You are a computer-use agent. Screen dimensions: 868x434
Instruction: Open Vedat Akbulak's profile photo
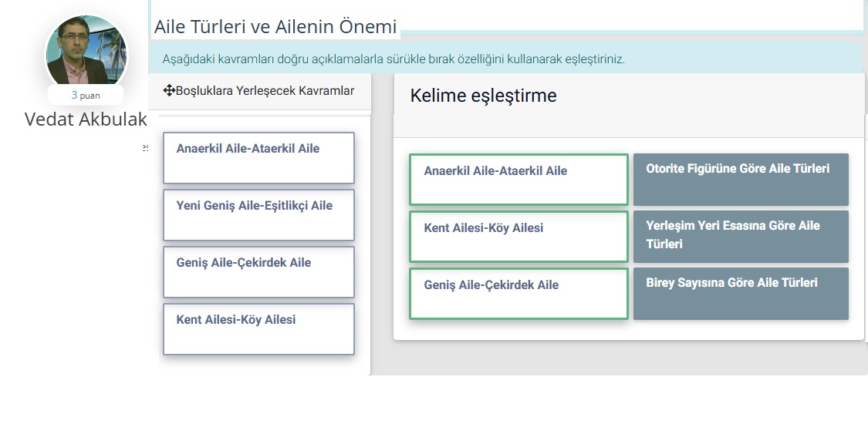(x=86, y=51)
